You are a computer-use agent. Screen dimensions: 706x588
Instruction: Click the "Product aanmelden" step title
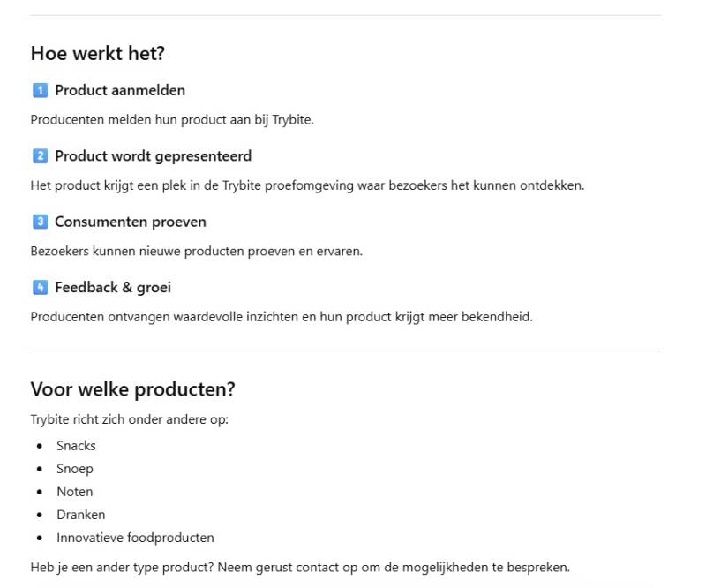click(120, 90)
